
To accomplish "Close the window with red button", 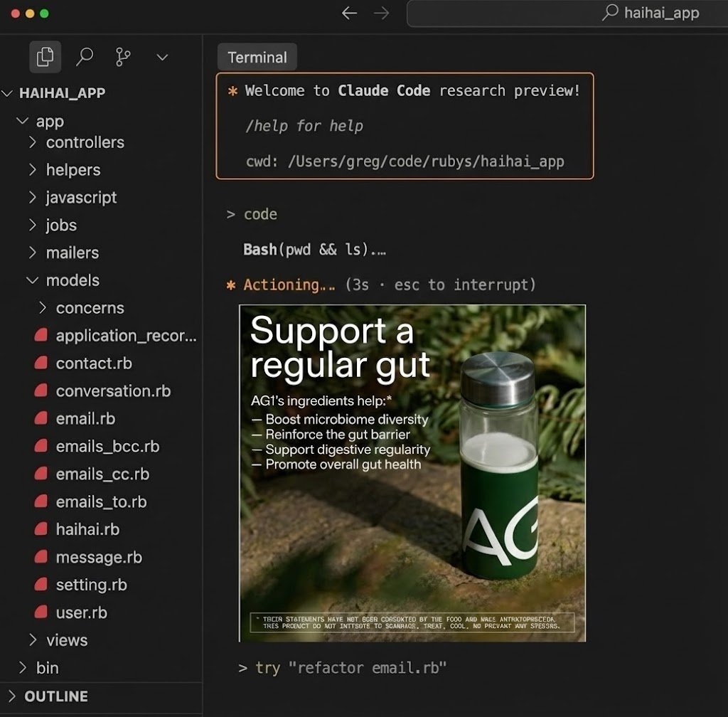I will pos(16,14).
